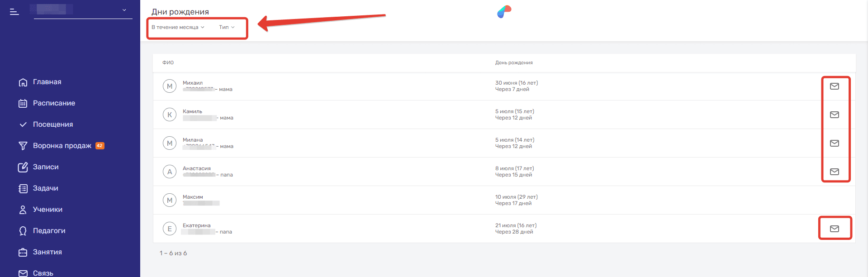Click the name Екатерина in the list

[x=196, y=225]
